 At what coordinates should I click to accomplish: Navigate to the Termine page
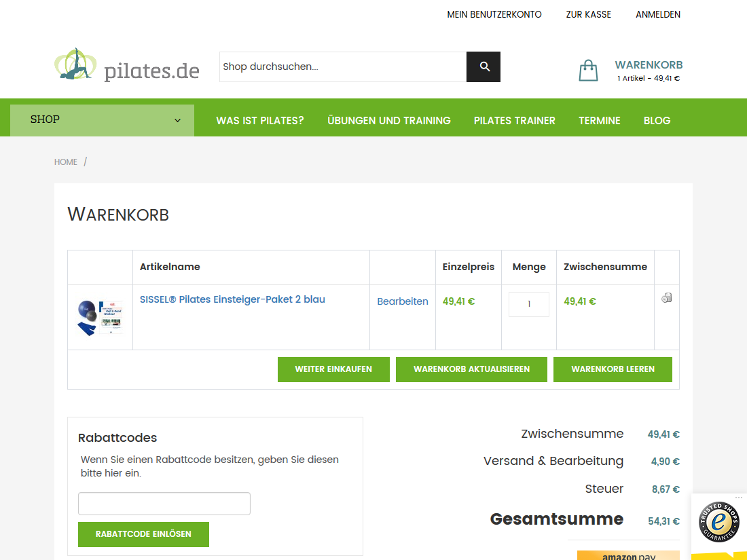click(x=600, y=120)
